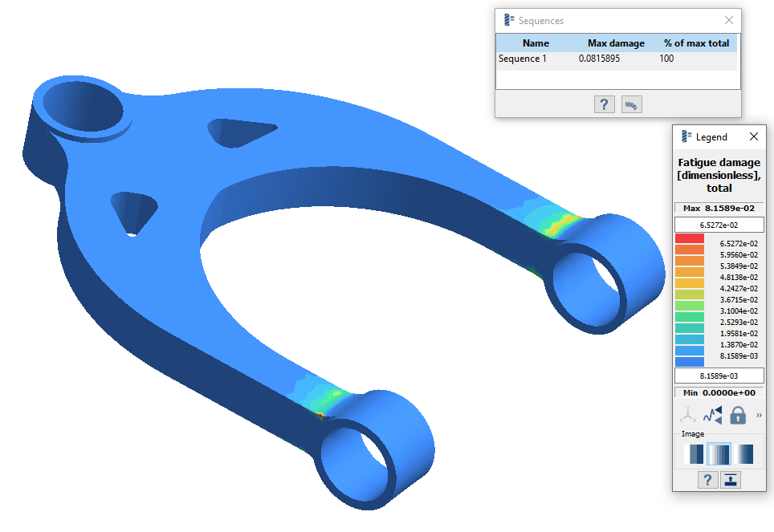This screenshot has width=774, height=532.
Task: Click the lower legend limit value field
Action: click(719, 376)
